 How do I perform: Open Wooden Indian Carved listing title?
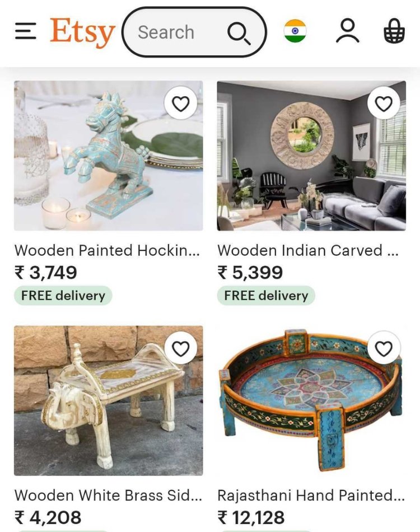pos(308,250)
